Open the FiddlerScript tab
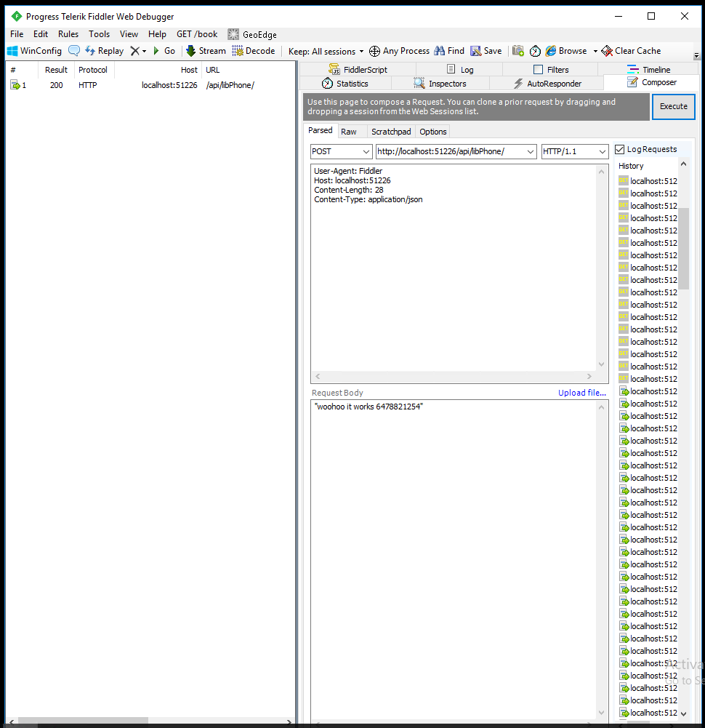This screenshot has width=705, height=728. coord(358,70)
